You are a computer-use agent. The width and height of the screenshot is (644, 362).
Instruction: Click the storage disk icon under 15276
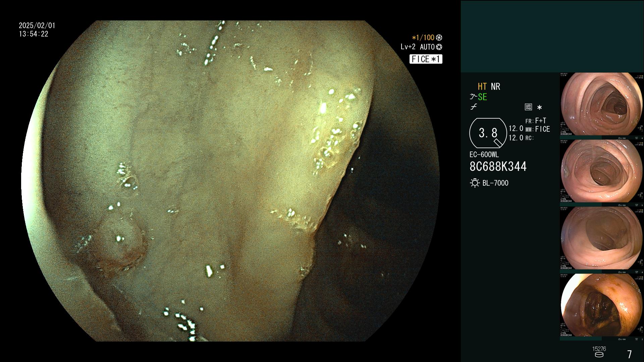599,355
